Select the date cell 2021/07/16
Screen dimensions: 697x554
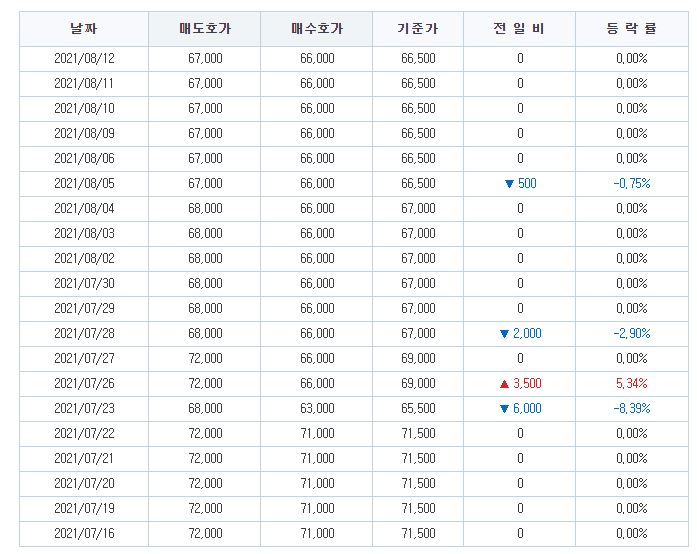84,533
